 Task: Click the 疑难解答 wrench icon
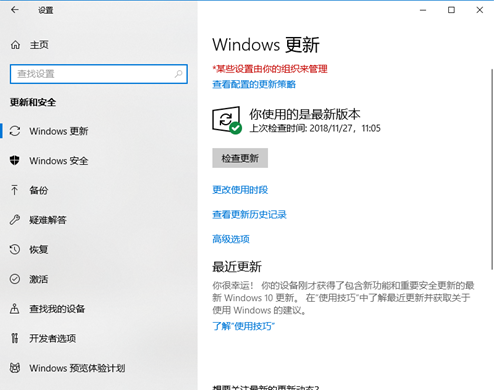coord(15,220)
